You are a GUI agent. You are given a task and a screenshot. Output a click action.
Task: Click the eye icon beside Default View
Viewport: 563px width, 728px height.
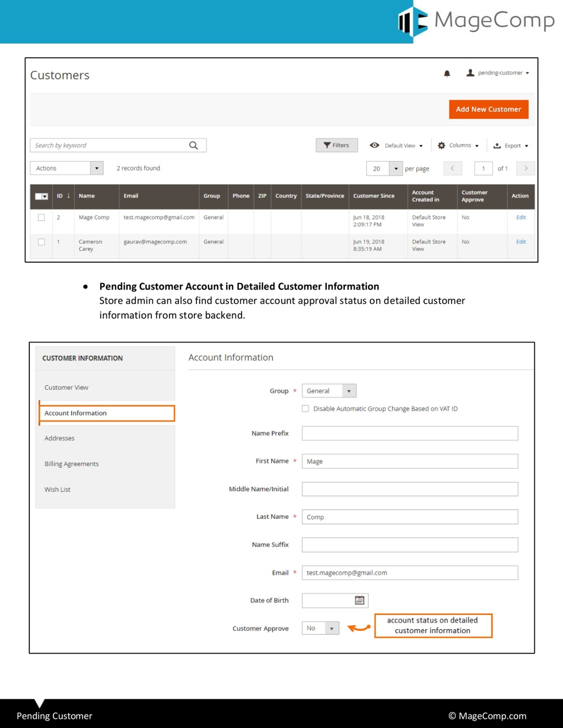[374, 145]
